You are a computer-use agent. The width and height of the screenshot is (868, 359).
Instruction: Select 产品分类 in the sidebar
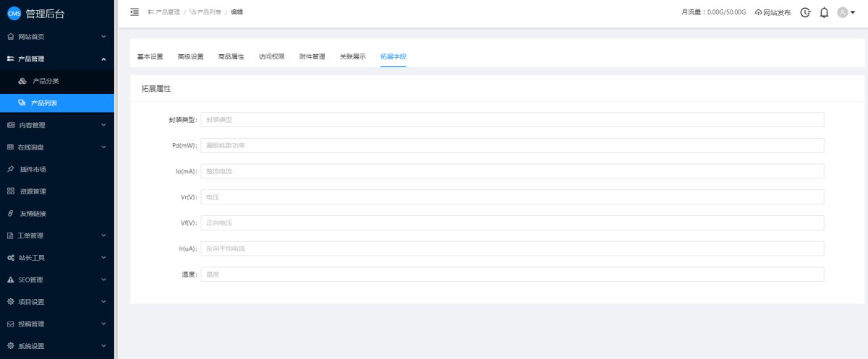point(46,81)
